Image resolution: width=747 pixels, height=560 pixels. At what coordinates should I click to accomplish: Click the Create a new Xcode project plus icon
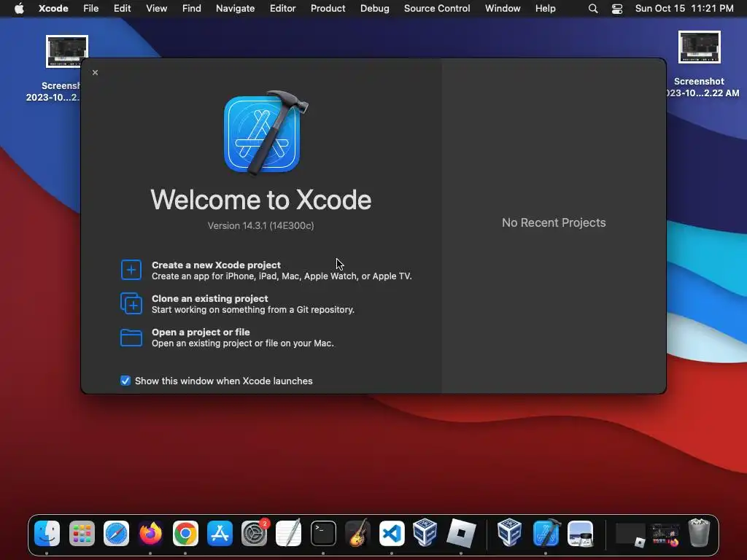[131, 270]
